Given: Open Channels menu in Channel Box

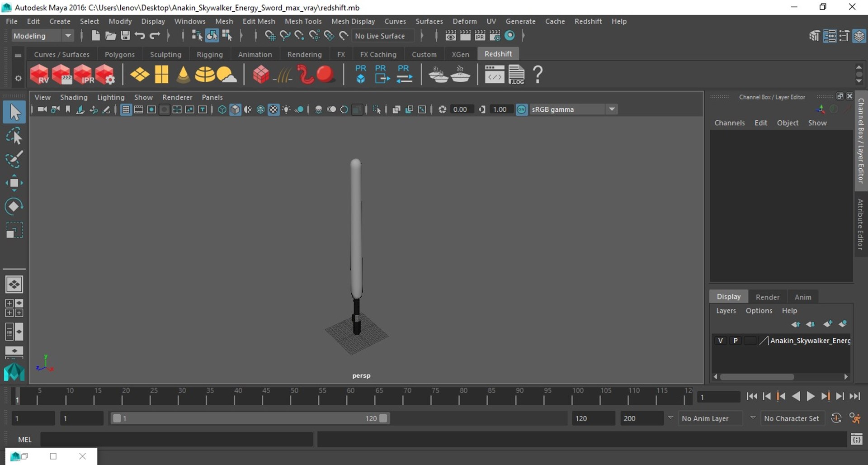Looking at the screenshot, I should 729,123.
